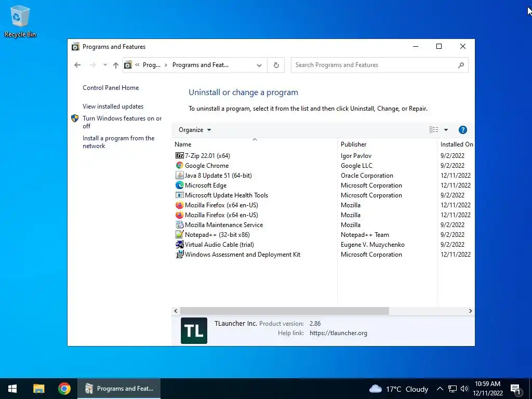Click the shield icon beside Windows features

(75, 118)
